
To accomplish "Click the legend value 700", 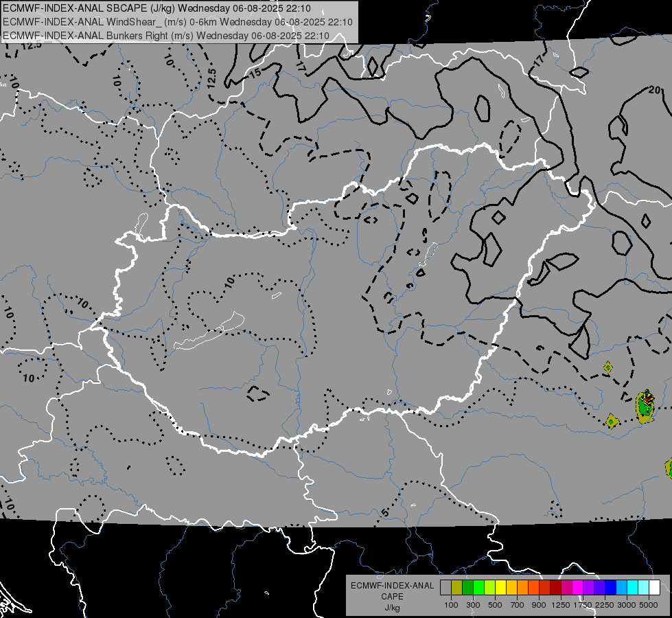I will coord(518,605).
